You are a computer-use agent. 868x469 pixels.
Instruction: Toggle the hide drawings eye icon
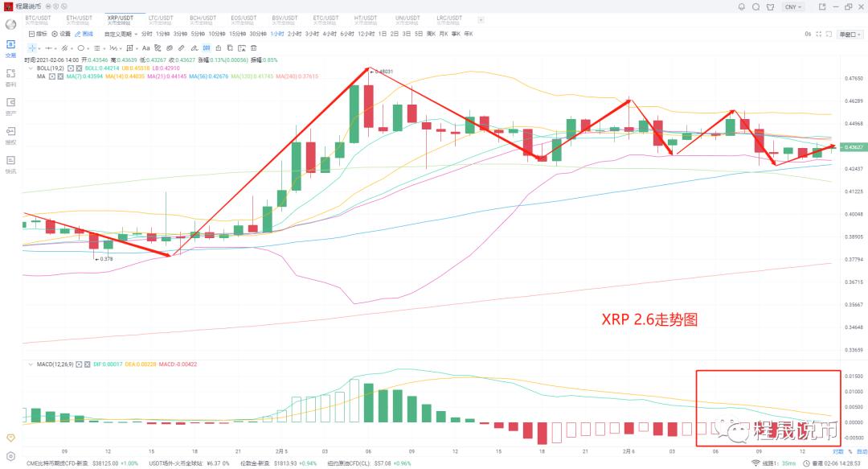pyautogui.click(x=170, y=48)
